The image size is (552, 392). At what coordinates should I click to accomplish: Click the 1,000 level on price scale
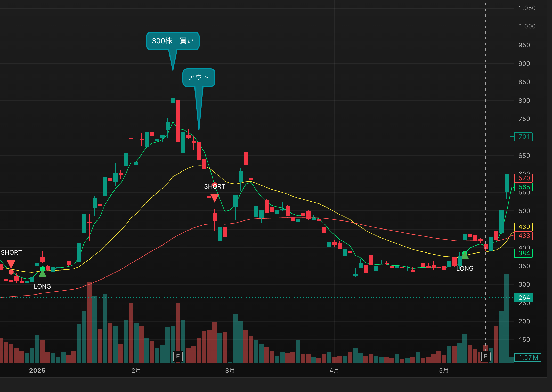[x=527, y=26]
